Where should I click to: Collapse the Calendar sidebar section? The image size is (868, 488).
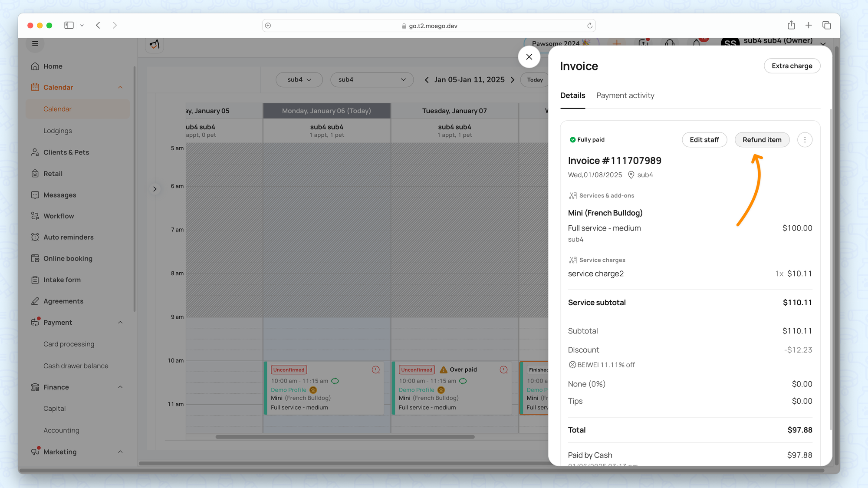pyautogui.click(x=120, y=87)
